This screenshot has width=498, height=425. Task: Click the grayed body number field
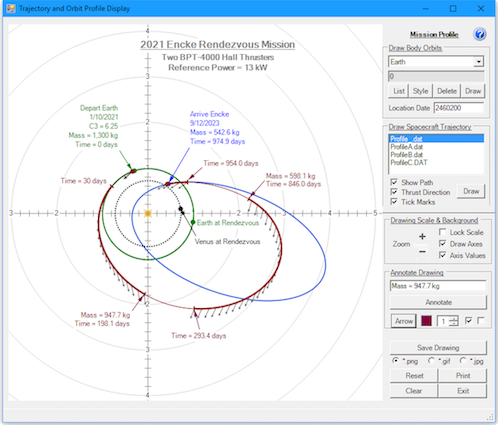[436, 76]
